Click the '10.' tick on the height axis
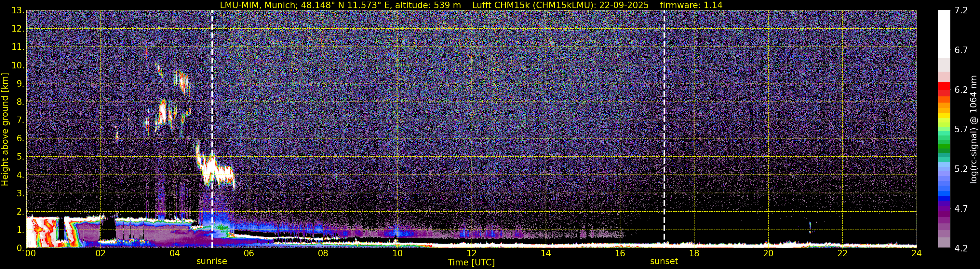The width and height of the screenshot is (980, 269). [x=18, y=65]
